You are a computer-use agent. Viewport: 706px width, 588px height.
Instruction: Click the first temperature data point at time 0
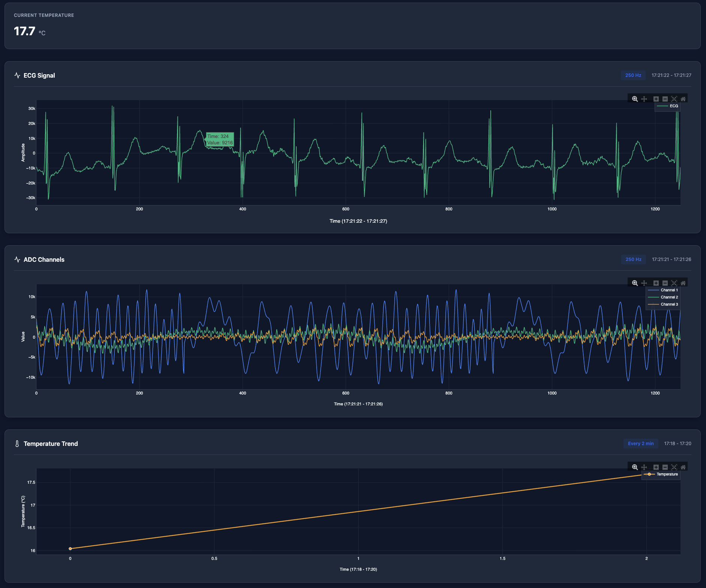(70, 549)
